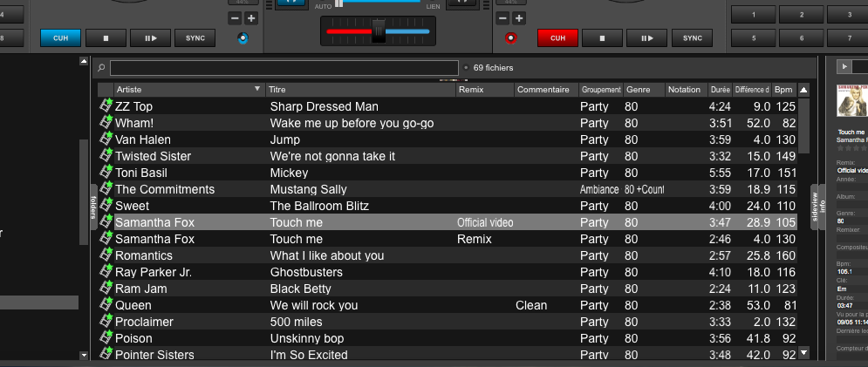Play preview in the info side panel
This screenshot has height=367, width=868.
[x=844, y=67]
